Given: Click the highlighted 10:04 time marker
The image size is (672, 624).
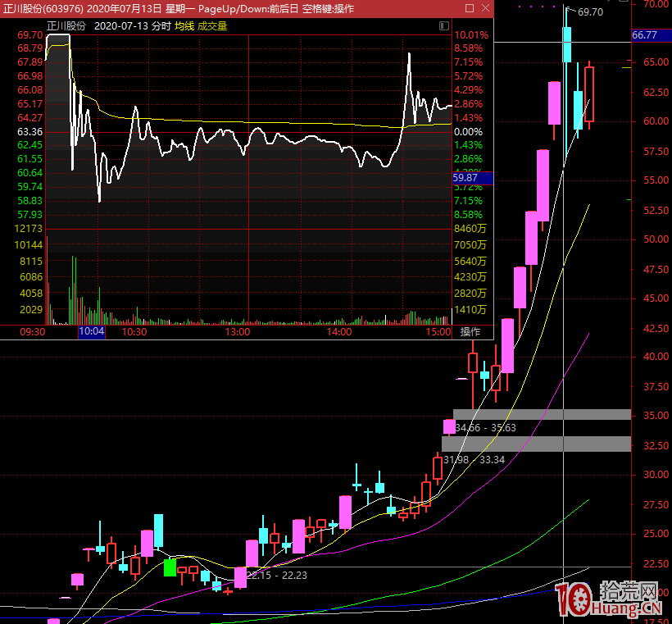Looking at the screenshot, I should pyautogui.click(x=91, y=332).
